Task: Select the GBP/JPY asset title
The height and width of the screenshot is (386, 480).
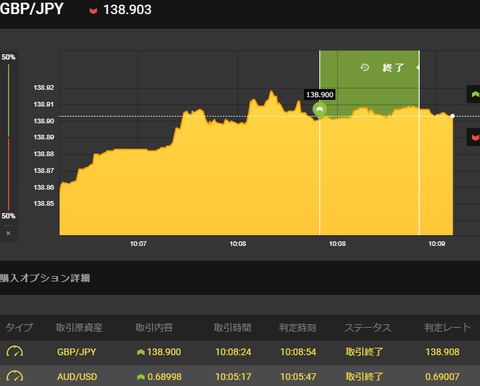Action: pyautogui.click(x=32, y=9)
